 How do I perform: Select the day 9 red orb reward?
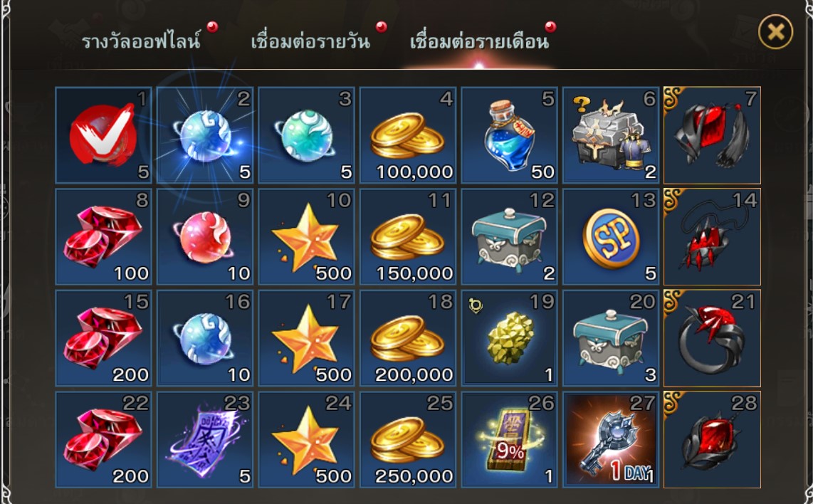(205, 237)
